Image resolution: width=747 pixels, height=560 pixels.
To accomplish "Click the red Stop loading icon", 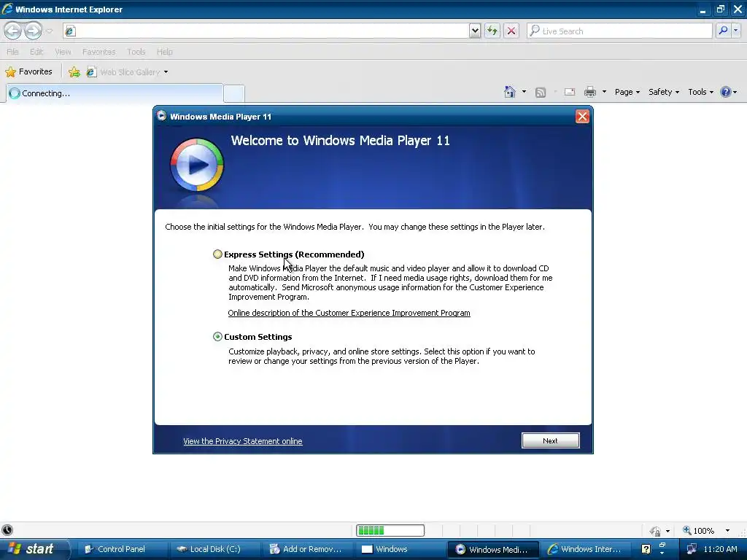I will pos(511,31).
